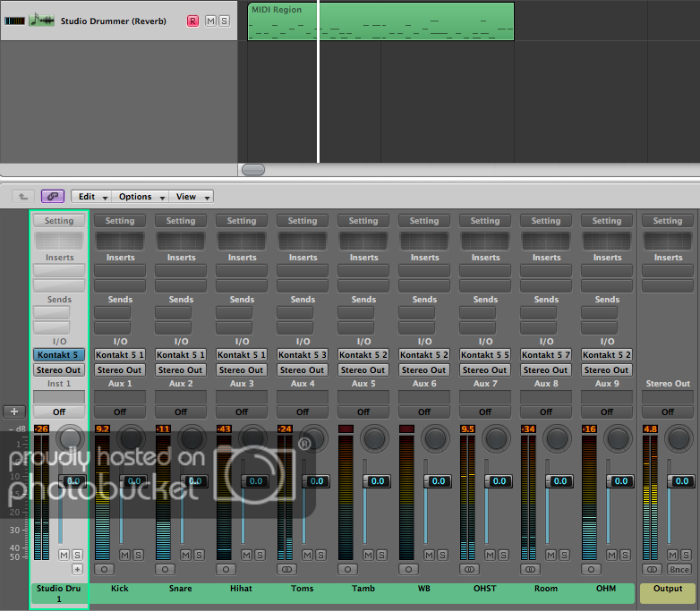Open the Kontakt 5 3 input on Toms channel
This screenshot has width=700, height=611.
(303, 355)
